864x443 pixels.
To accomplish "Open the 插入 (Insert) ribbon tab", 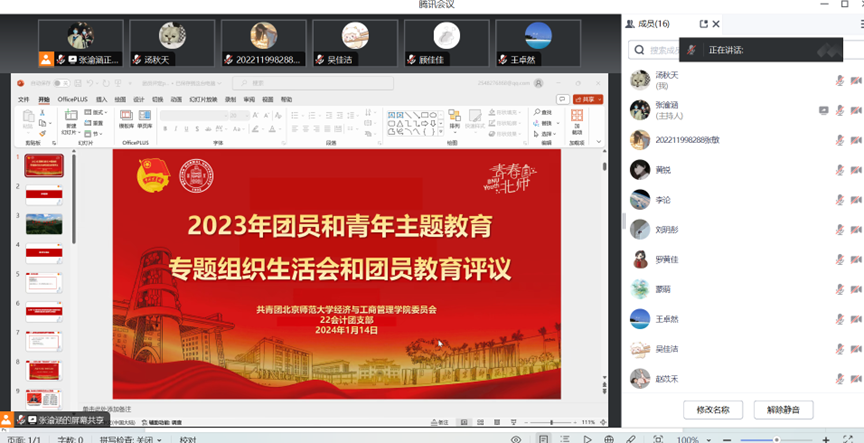I will click(x=101, y=100).
